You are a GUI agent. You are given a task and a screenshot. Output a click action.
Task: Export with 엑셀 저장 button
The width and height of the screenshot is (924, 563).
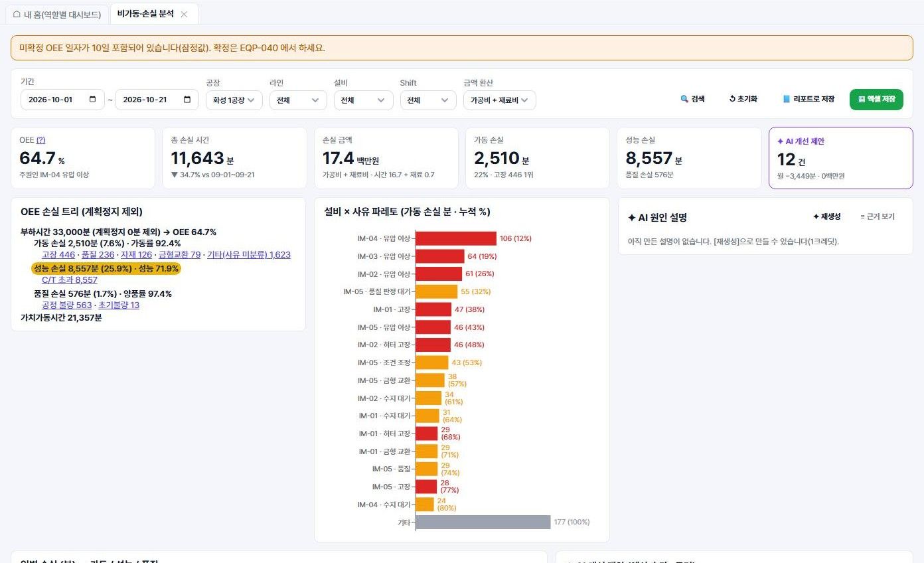876,99
